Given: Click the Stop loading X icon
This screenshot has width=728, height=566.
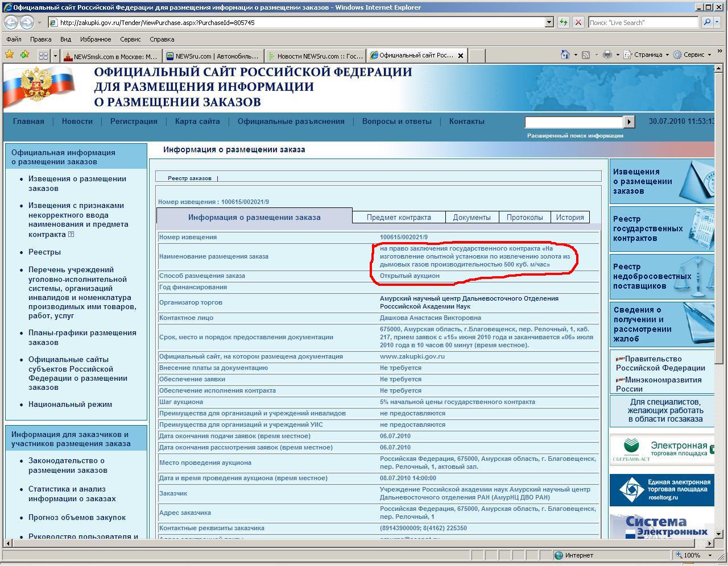Looking at the screenshot, I should click(578, 23).
